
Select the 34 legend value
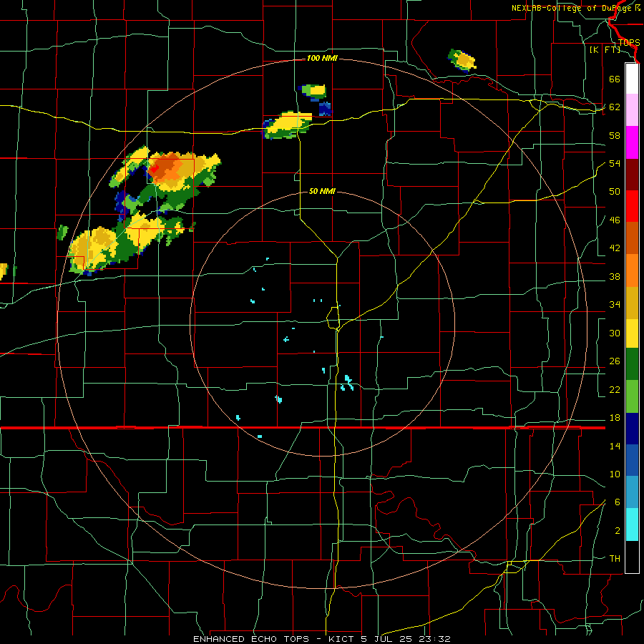coord(615,305)
